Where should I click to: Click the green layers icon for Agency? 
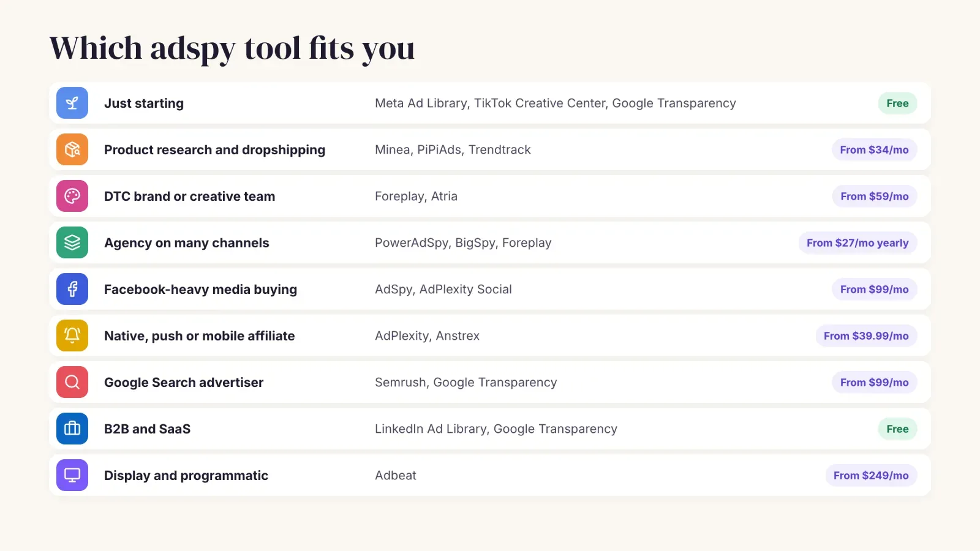(x=72, y=242)
